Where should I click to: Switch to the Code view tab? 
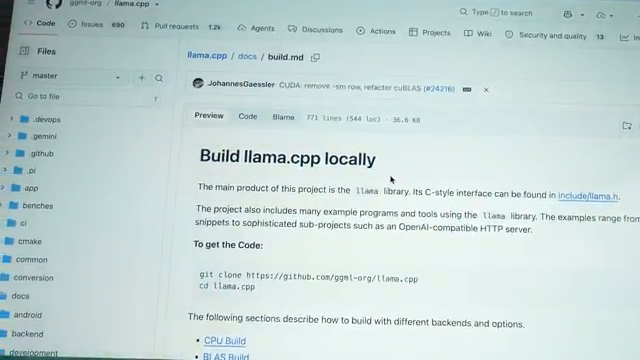coord(248,117)
